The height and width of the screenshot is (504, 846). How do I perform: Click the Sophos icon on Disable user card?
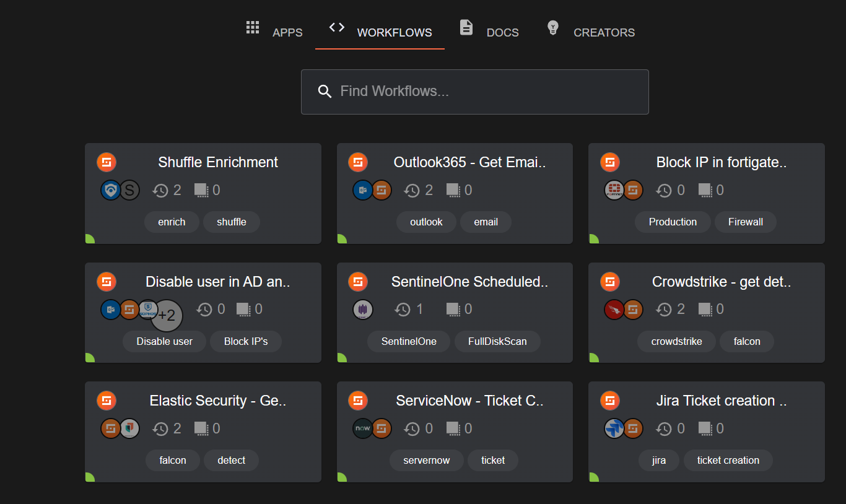[x=148, y=309]
